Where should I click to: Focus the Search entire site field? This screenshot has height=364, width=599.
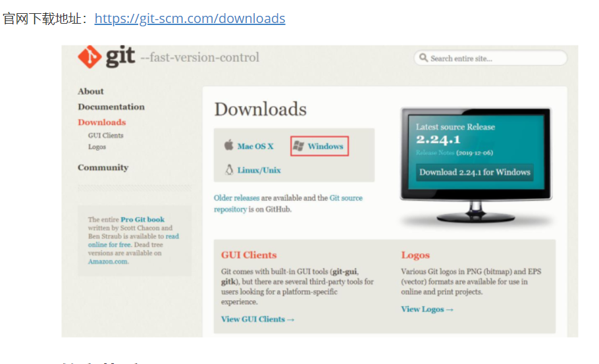pos(490,58)
